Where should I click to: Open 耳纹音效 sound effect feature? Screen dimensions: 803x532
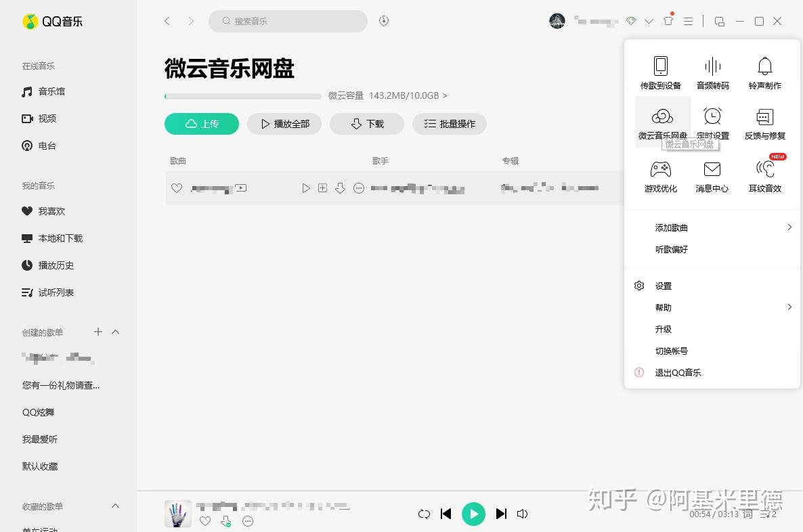click(x=764, y=175)
